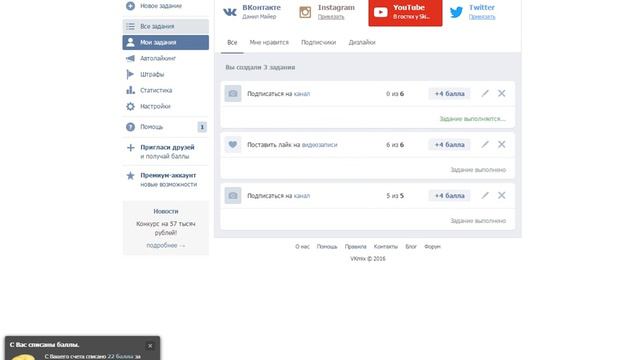
Task: Open Контакты footer link
Action: click(x=386, y=247)
